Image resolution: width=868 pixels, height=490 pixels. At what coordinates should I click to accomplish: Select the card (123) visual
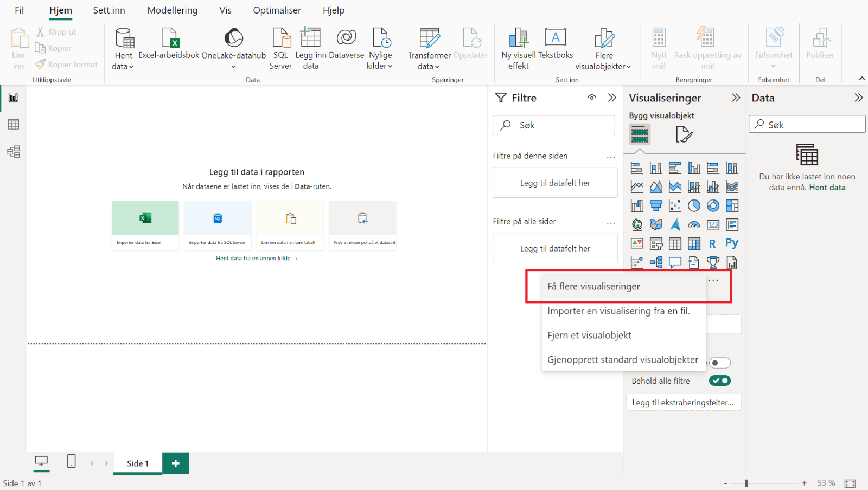[713, 224]
